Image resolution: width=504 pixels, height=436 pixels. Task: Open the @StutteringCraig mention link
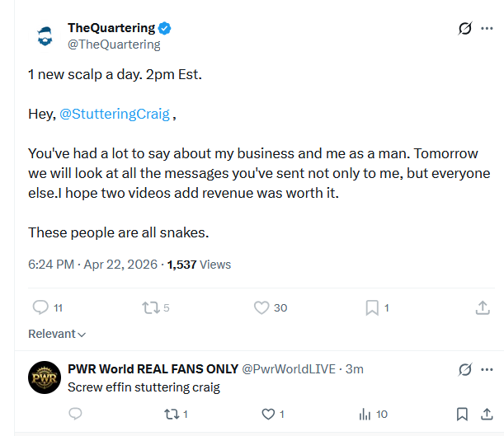[115, 114]
